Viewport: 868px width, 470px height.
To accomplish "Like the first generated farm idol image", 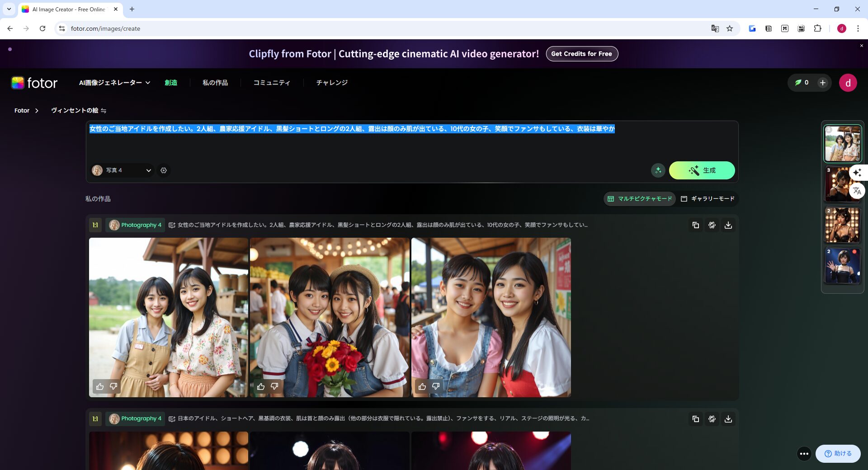I will (x=100, y=386).
